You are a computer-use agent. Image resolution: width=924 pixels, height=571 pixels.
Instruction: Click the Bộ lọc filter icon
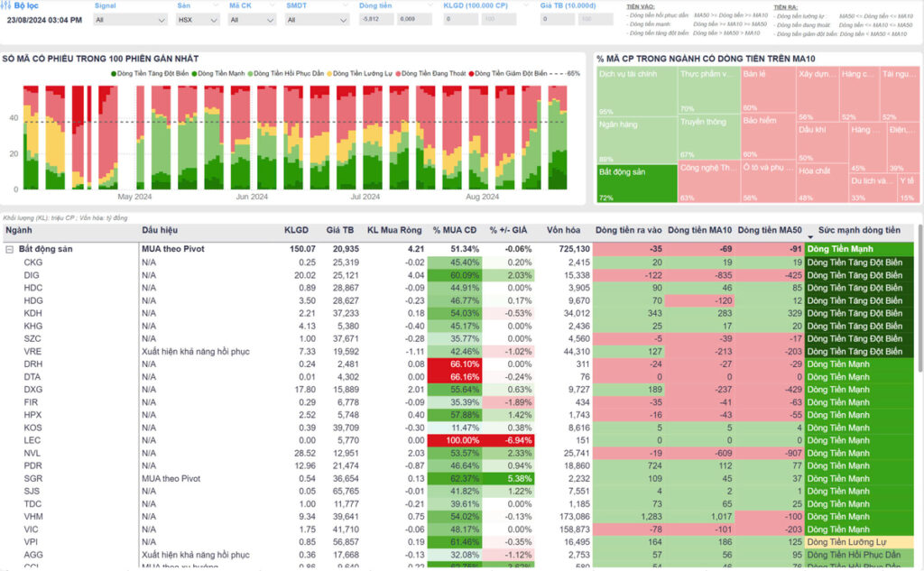7,5
